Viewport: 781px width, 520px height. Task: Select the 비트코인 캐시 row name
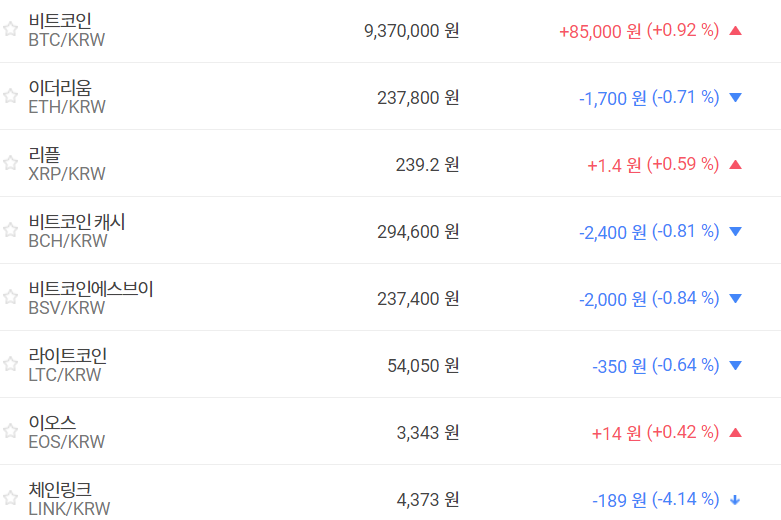(x=77, y=221)
